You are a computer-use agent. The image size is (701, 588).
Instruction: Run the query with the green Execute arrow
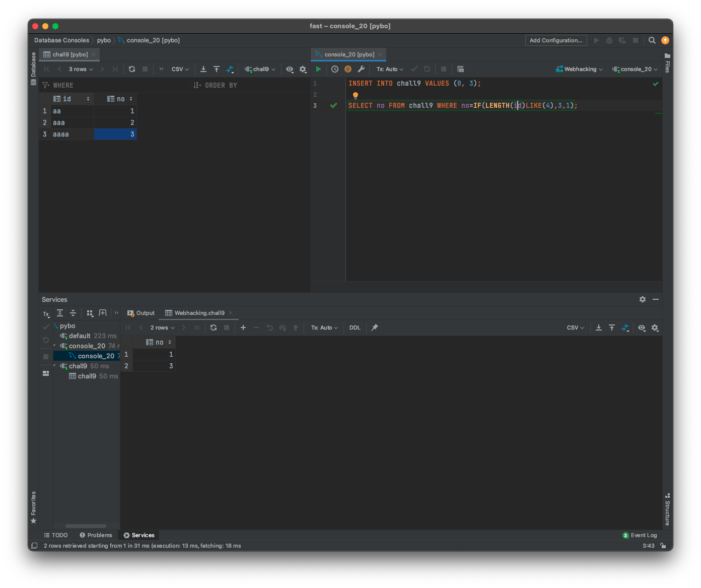(318, 69)
